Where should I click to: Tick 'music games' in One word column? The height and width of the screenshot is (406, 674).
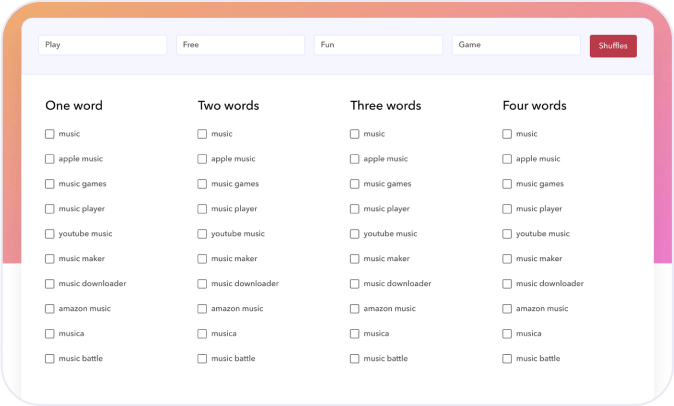pyautogui.click(x=50, y=184)
